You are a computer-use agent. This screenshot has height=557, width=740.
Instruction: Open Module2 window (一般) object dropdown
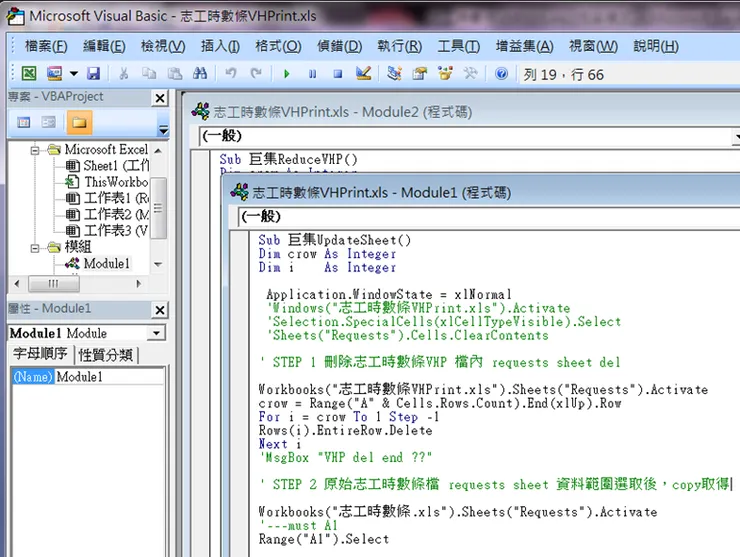point(737,136)
